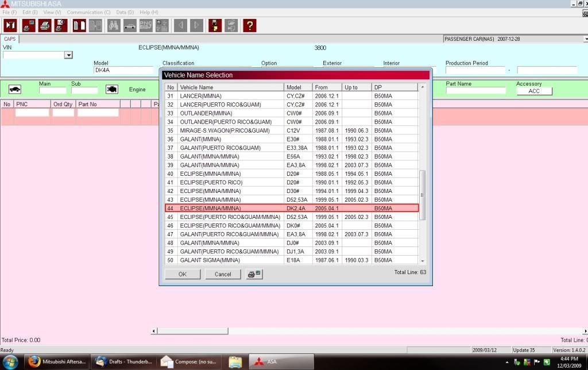
Task: Open the Help (H) menu
Action: [149, 13]
